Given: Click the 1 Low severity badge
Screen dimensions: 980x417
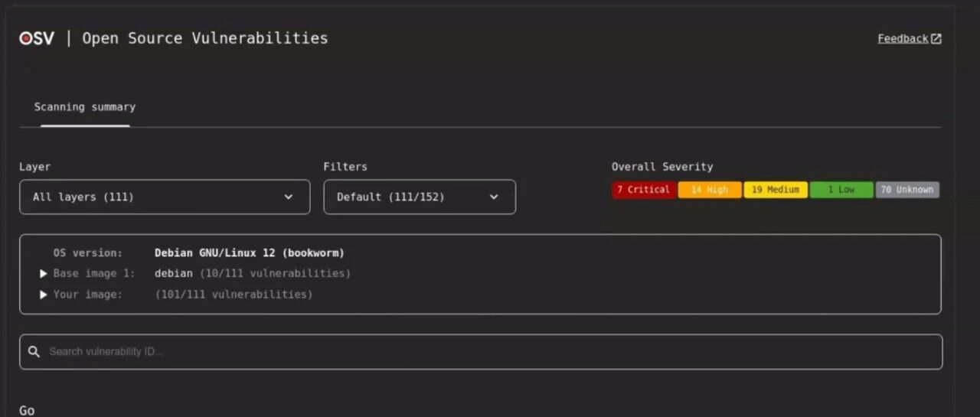Looking at the screenshot, I should pyautogui.click(x=841, y=190).
